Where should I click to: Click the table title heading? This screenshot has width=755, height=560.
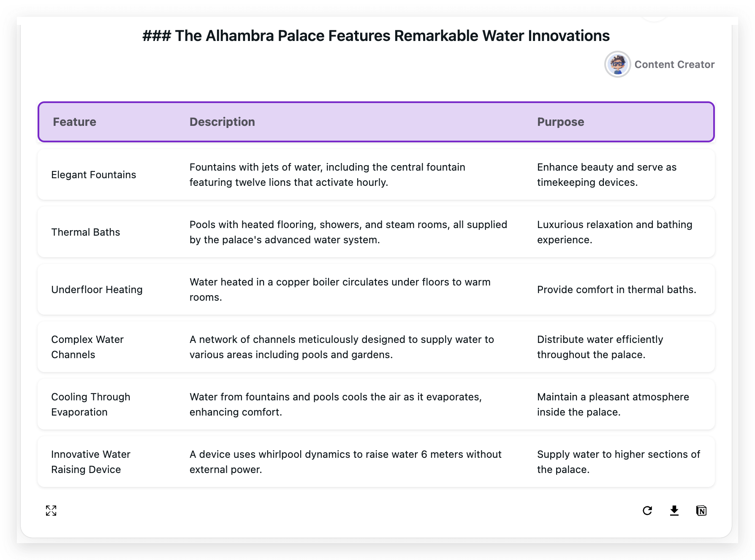376,35
